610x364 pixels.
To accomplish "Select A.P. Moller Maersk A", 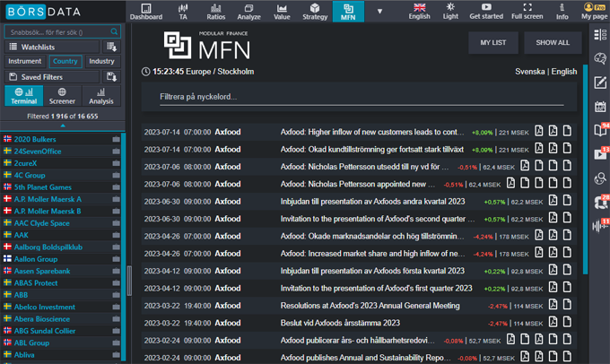I will coord(48,199).
